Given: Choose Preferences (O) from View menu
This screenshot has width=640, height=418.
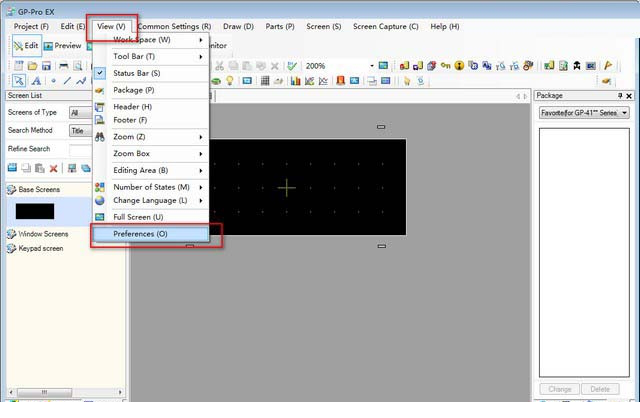Looking at the screenshot, I should [x=151, y=234].
